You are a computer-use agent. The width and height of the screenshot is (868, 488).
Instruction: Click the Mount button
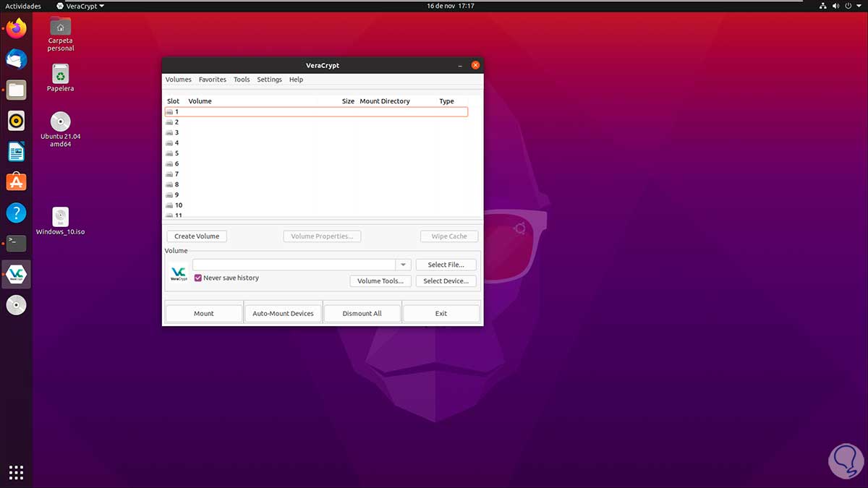(x=203, y=313)
